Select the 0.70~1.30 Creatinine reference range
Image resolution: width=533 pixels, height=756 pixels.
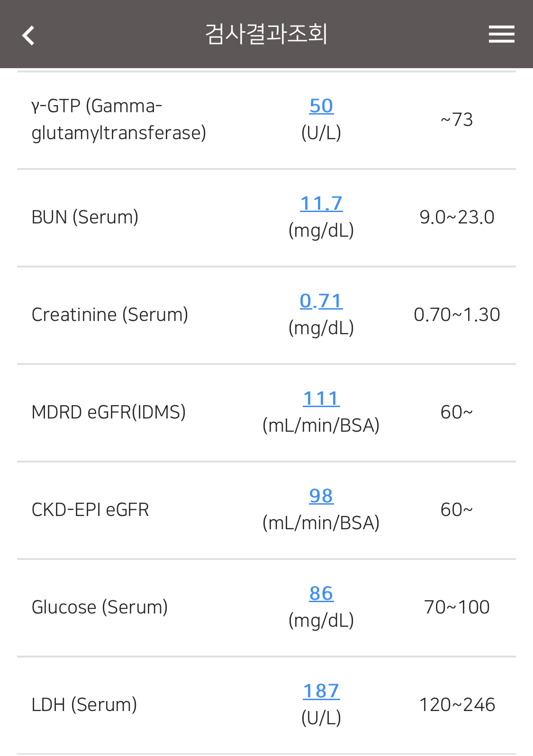pyautogui.click(x=457, y=315)
